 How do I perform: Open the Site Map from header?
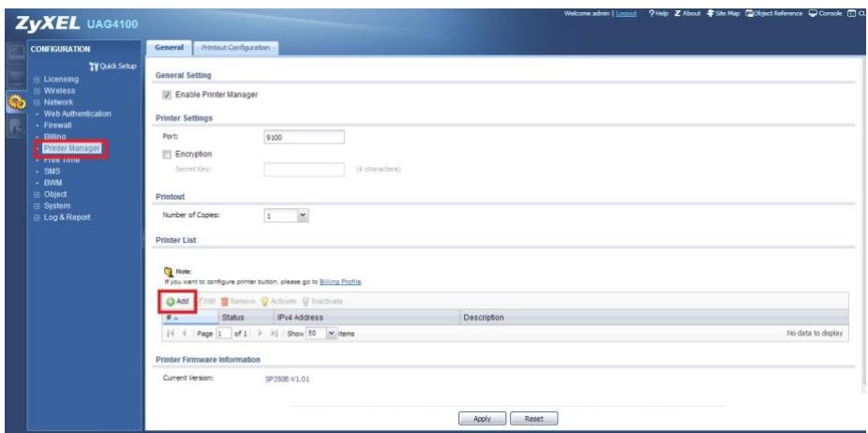tap(724, 13)
